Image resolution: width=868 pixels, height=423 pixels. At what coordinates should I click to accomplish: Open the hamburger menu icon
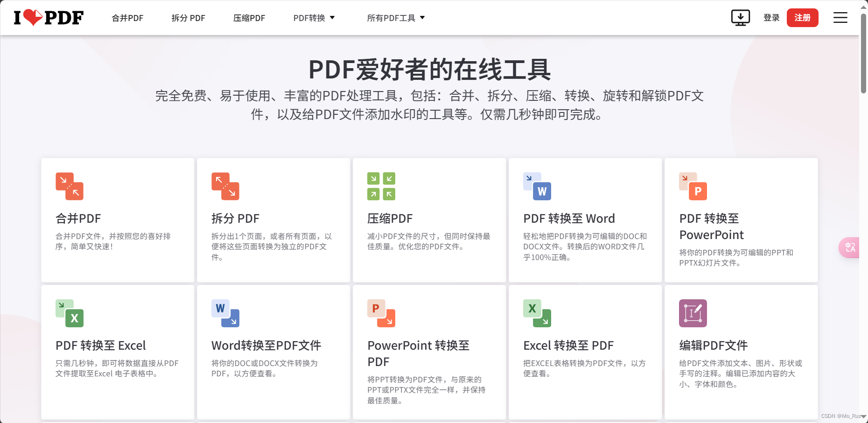point(840,18)
